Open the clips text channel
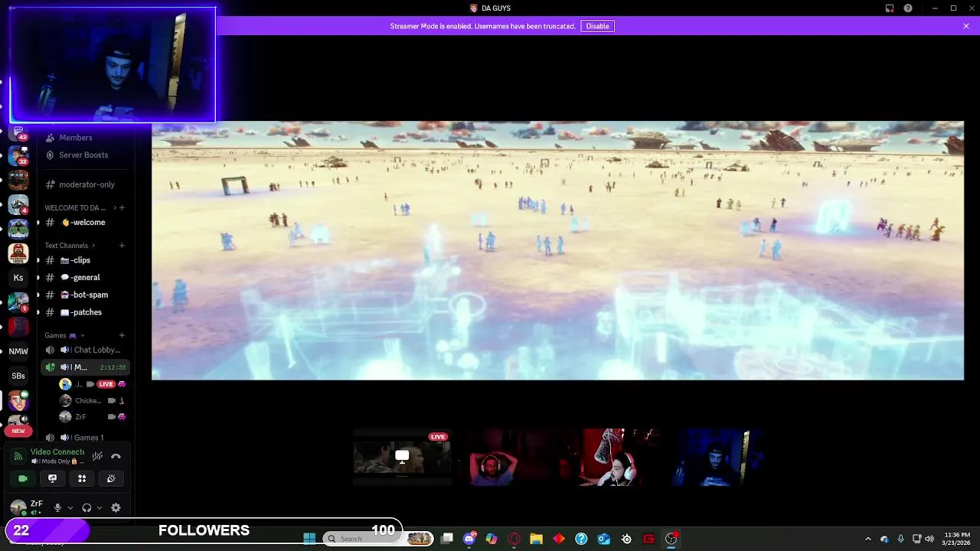Viewport: 980px width, 551px height. pos(84,260)
